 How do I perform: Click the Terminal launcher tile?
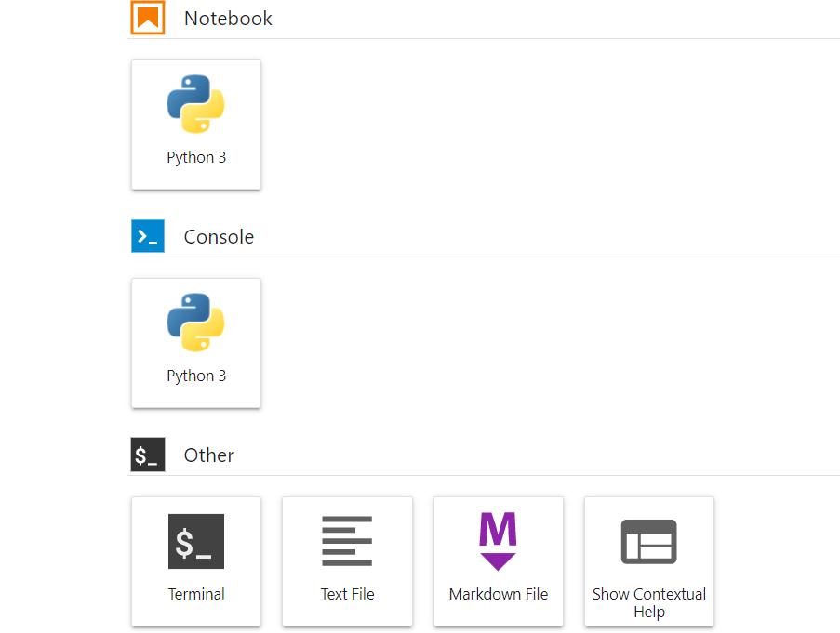195,561
